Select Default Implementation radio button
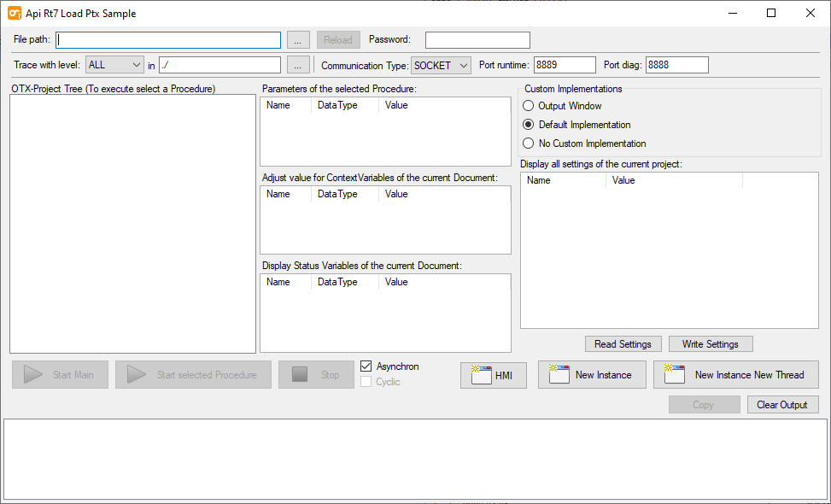The image size is (831, 504). click(x=529, y=125)
